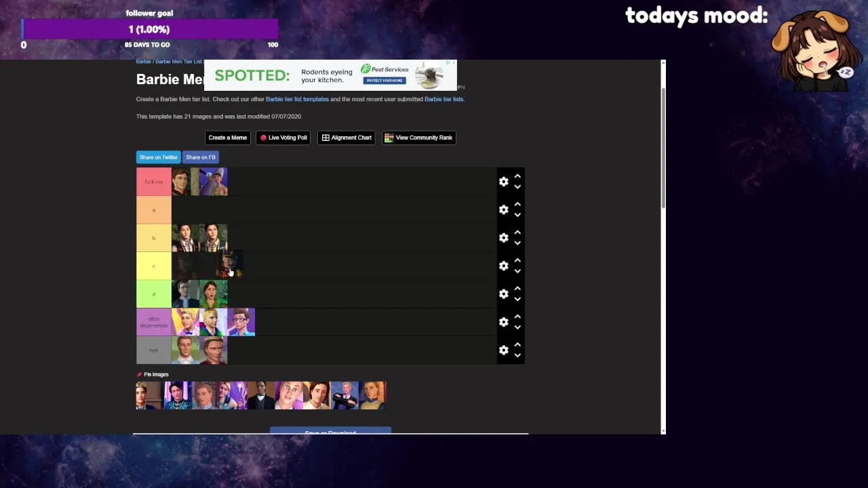
Task: Share the tier list on Twitter
Action: click(x=158, y=157)
